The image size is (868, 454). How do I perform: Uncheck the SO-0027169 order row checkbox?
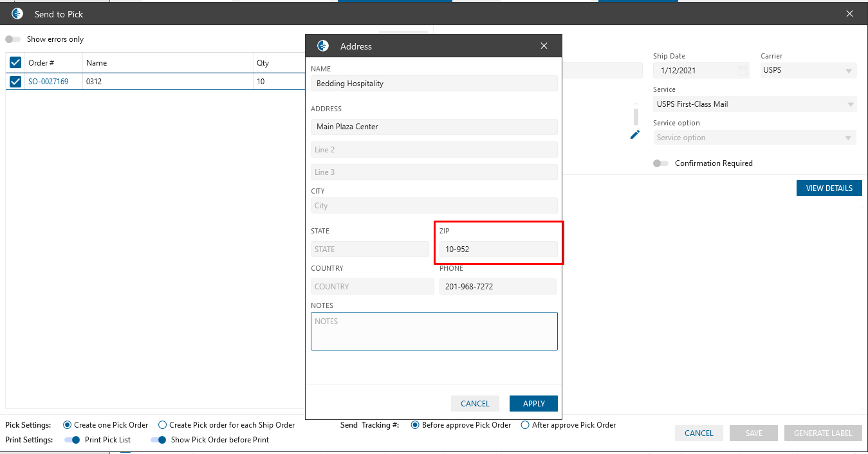pyautogui.click(x=15, y=82)
